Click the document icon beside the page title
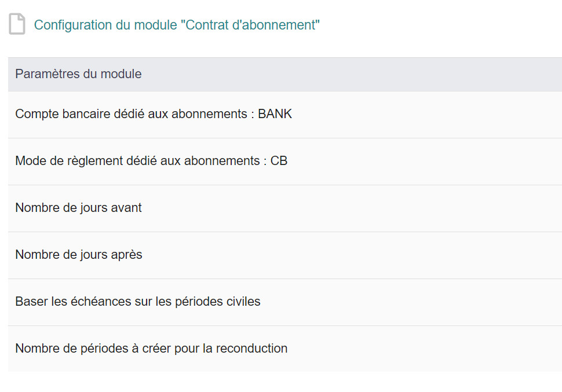This screenshot has height=392, width=562. click(17, 25)
